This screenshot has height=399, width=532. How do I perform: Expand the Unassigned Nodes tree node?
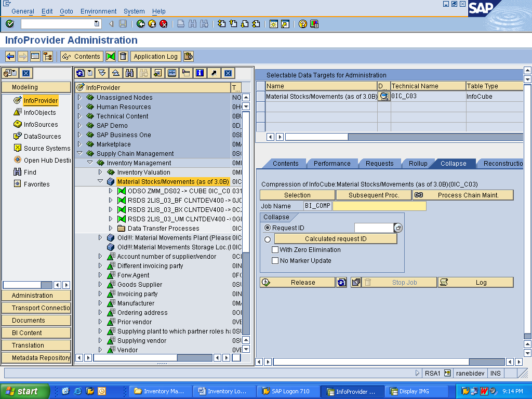(79, 97)
